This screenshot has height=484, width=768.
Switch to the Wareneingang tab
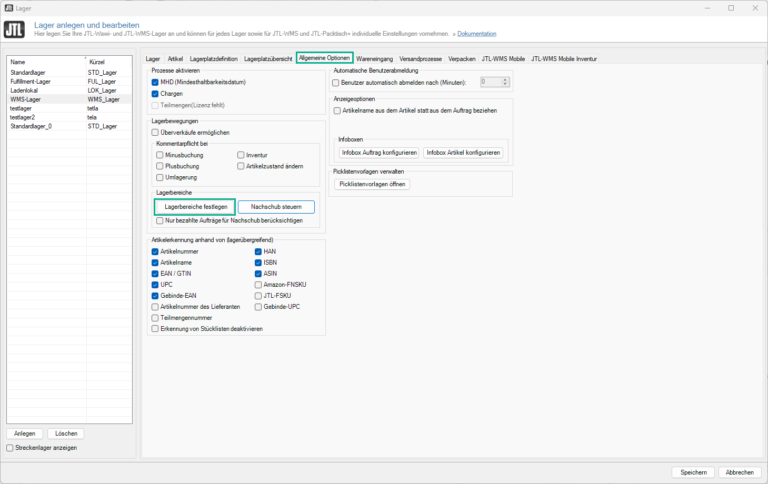click(375, 59)
